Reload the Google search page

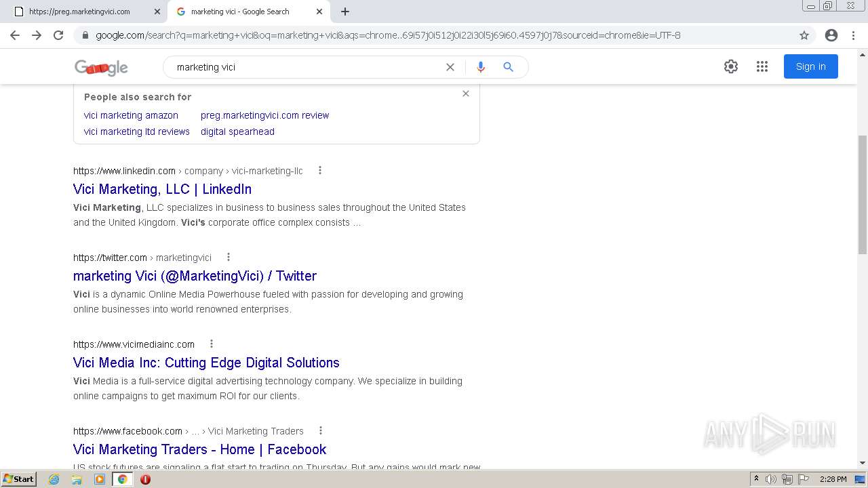point(58,35)
